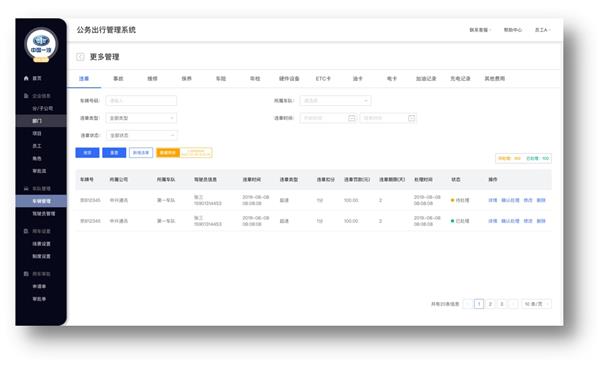Switch to the 其他费用 tab
This screenshot has width=600, height=367.
[494, 78]
